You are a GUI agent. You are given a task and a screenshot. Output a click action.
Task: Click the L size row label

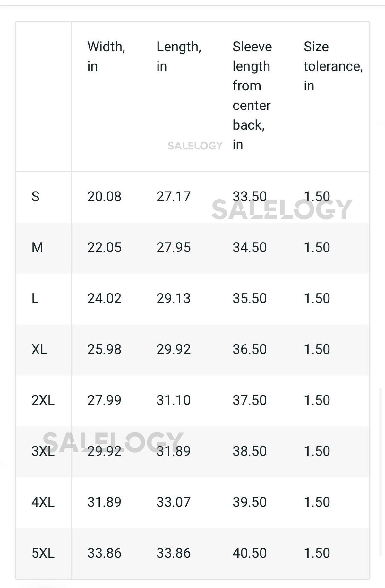click(x=35, y=298)
